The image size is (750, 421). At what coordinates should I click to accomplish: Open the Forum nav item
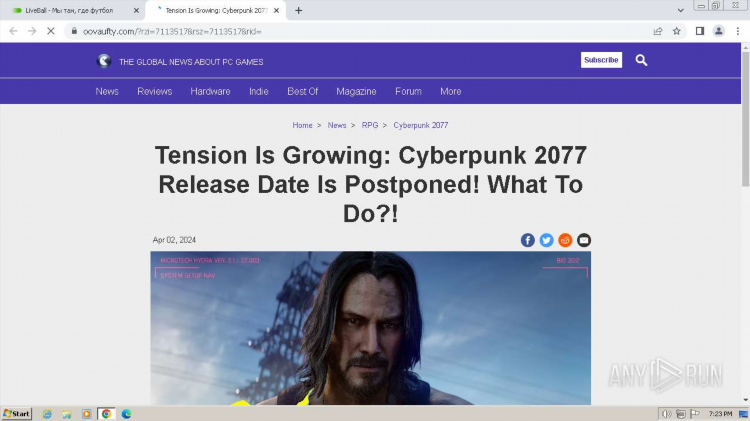click(408, 91)
